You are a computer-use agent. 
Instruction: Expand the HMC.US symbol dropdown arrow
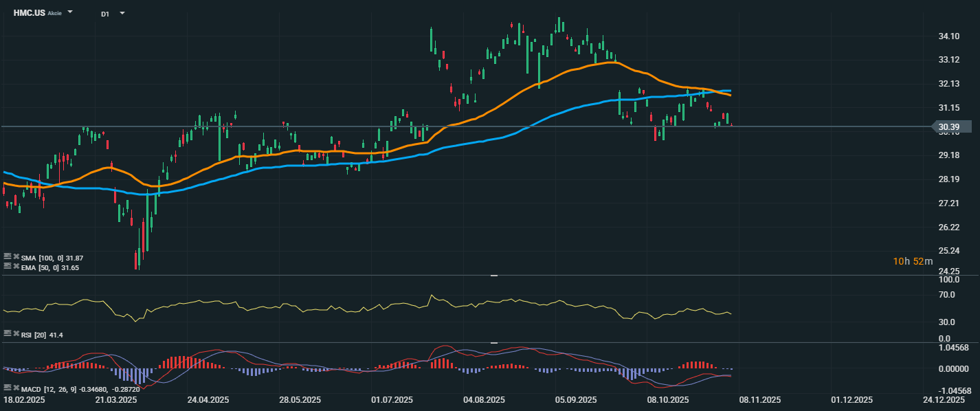pyautogui.click(x=70, y=13)
